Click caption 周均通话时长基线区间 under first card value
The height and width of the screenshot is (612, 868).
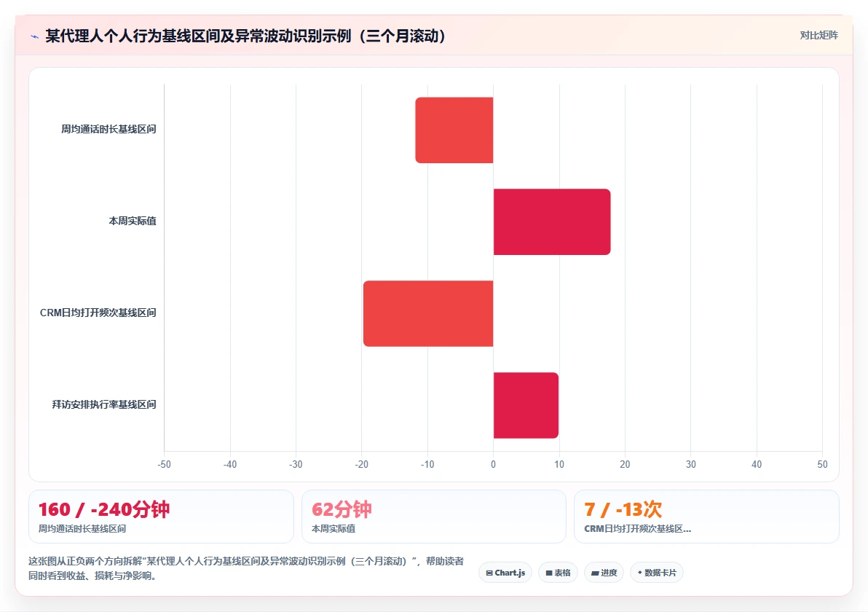[82, 529]
